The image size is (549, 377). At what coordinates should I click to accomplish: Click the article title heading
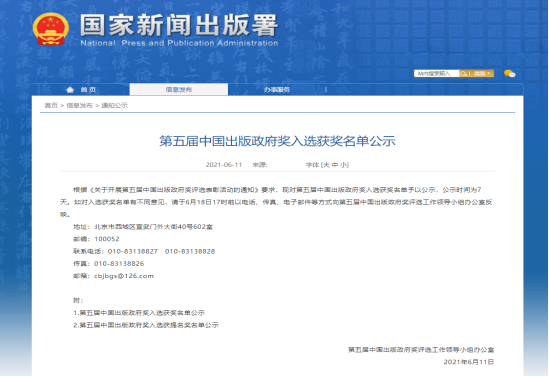coord(277,141)
